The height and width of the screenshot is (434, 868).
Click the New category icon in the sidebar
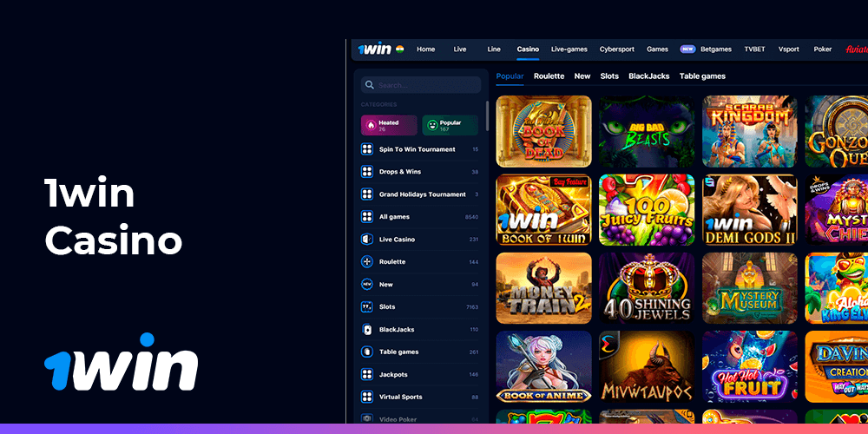(367, 284)
